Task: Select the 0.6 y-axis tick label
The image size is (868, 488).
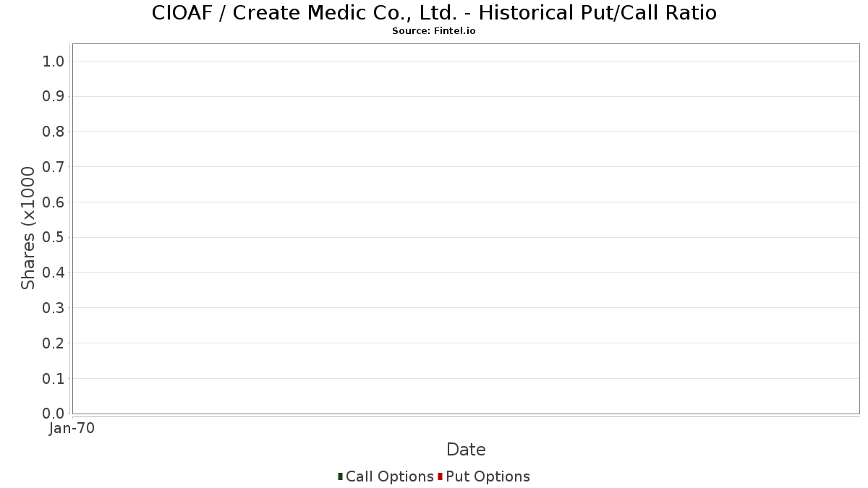Action: [x=54, y=202]
